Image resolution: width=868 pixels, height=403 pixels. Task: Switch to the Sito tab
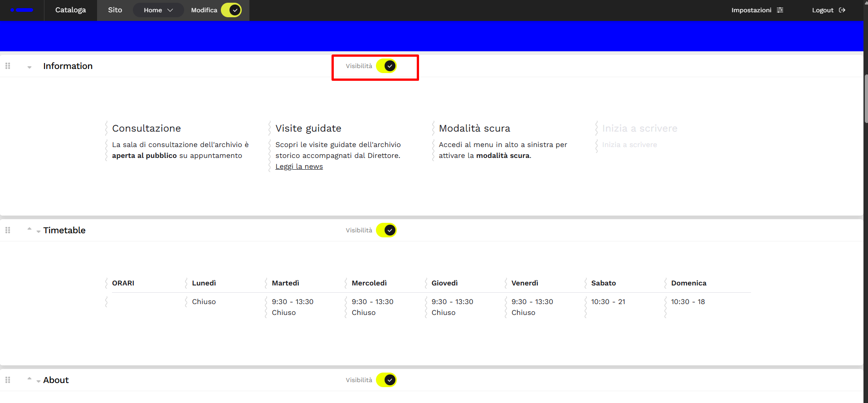point(115,10)
